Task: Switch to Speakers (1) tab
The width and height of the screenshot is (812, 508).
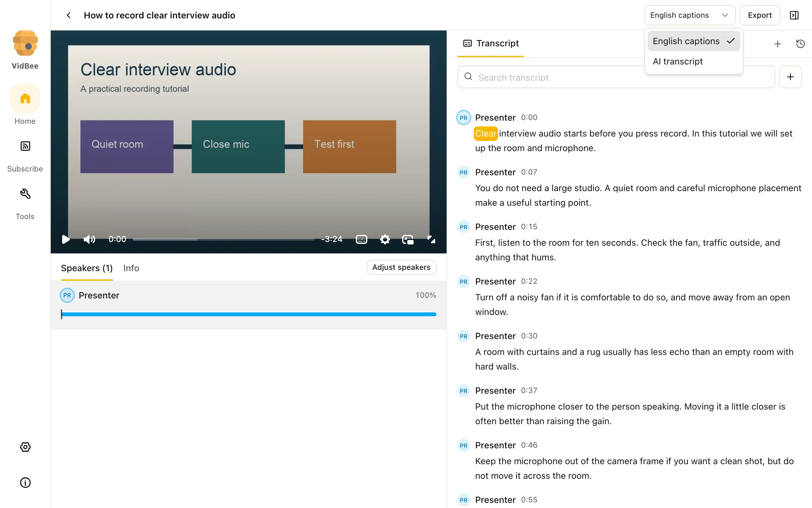Action: click(87, 268)
